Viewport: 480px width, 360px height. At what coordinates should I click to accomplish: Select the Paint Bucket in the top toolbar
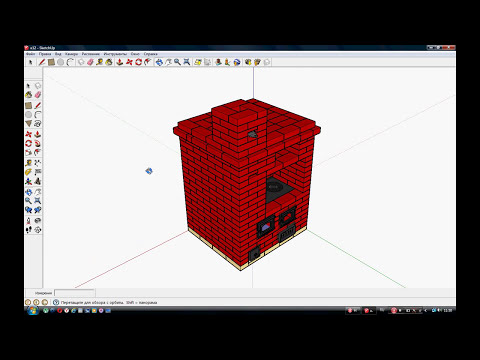pyautogui.click(x=109, y=62)
